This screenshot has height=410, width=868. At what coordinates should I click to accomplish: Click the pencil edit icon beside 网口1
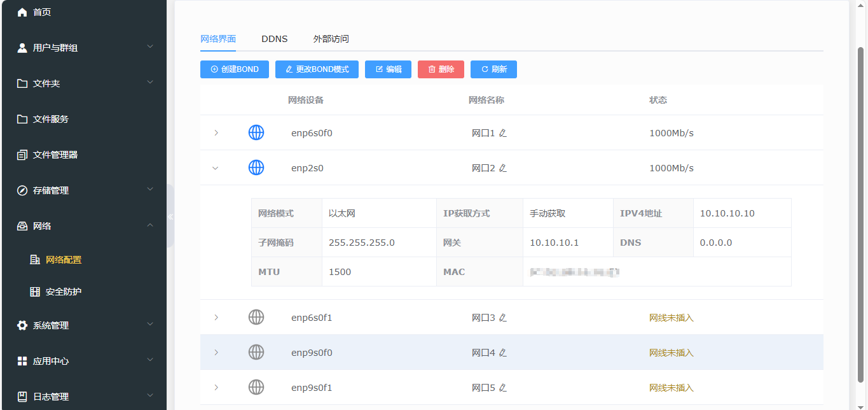[504, 133]
